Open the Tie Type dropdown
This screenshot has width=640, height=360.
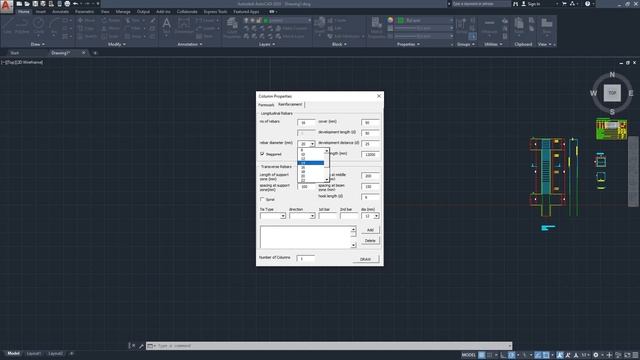(x=282, y=216)
